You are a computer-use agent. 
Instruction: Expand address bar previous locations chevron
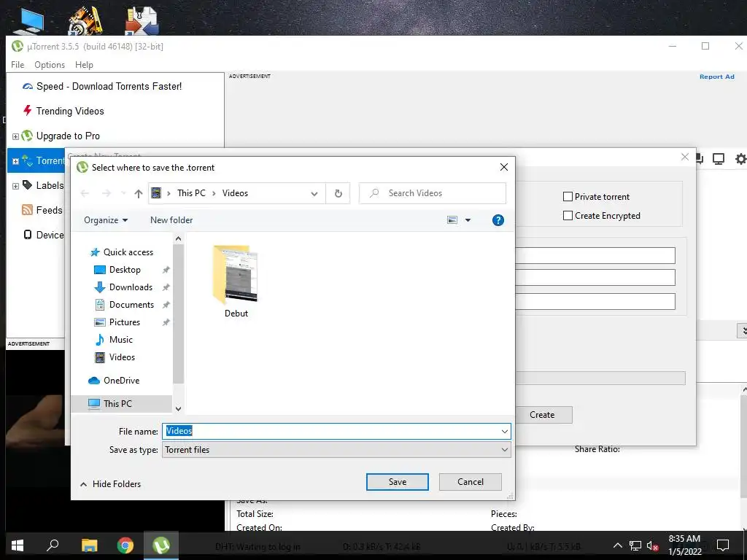(x=314, y=193)
